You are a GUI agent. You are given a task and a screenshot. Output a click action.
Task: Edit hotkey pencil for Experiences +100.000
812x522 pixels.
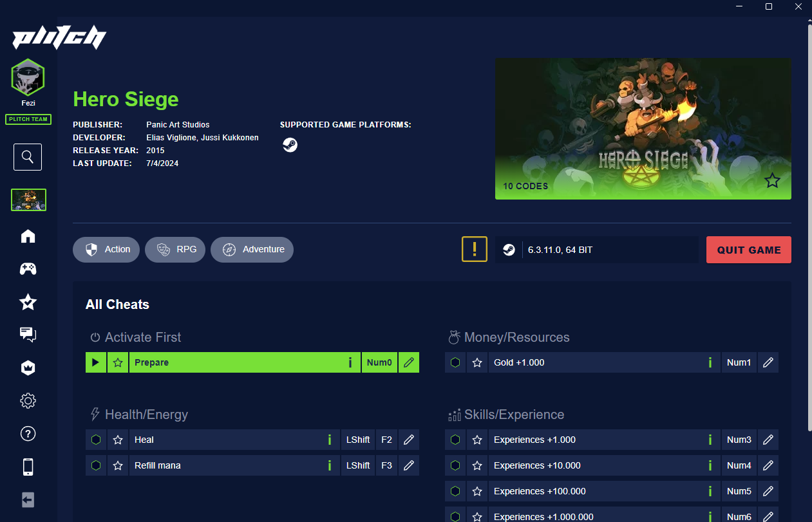tap(768, 491)
